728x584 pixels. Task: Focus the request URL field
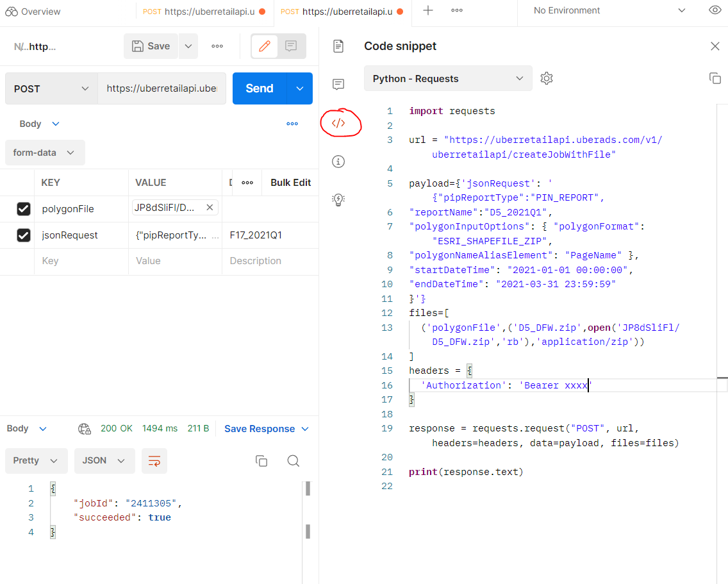click(161, 88)
